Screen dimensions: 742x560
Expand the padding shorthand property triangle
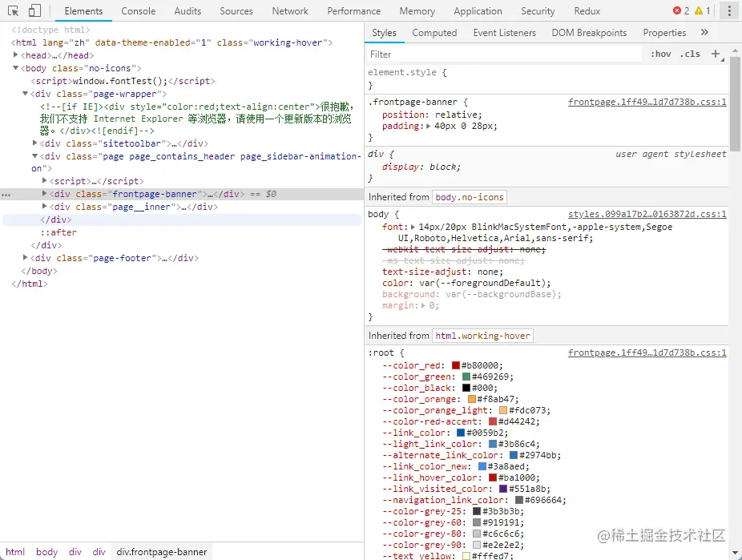pyautogui.click(x=428, y=127)
